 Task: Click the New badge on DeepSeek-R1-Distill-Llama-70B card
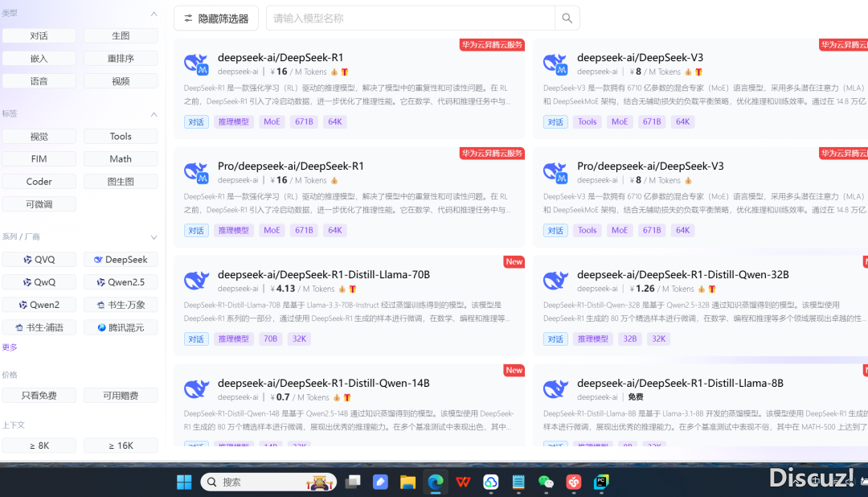click(514, 261)
